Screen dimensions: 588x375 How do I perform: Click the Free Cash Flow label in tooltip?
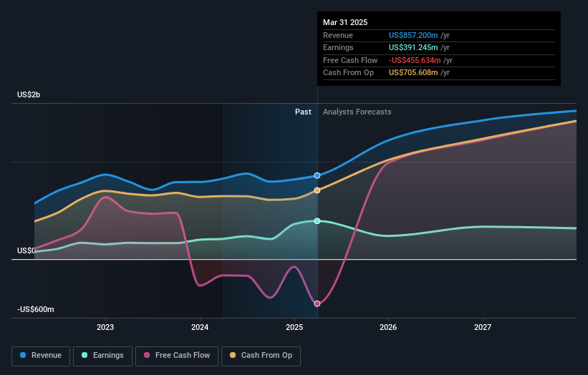pyautogui.click(x=350, y=60)
